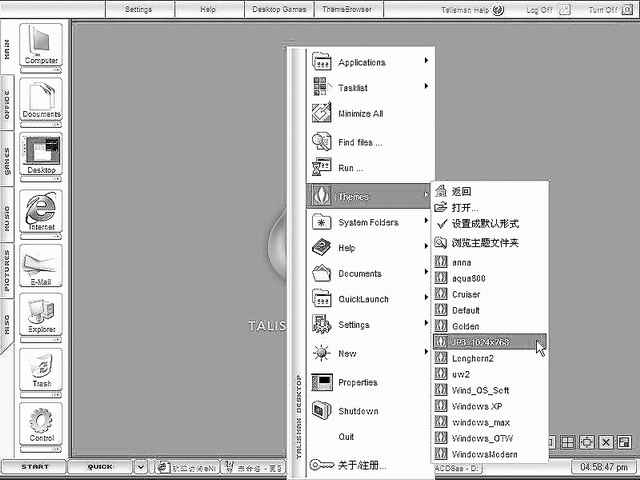Select the Windows_OTW theme
This screenshot has width=640, height=480.
[x=490, y=438]
